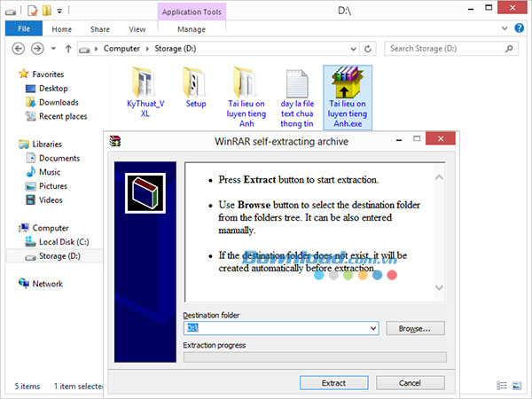Viewport: 532px width, 399px height.
Task: Open the Tai lieu on luyen tieng Anh.exe archive
Action: click(x=348, y=86)
